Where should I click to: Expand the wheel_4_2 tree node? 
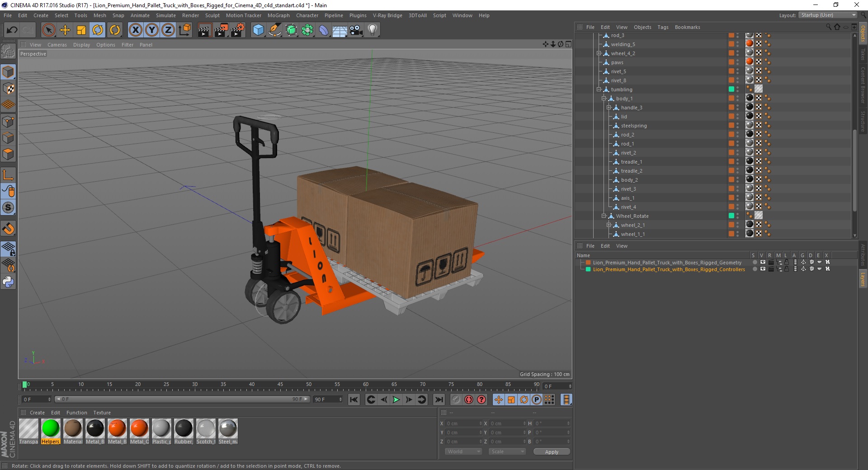point(599,53)
